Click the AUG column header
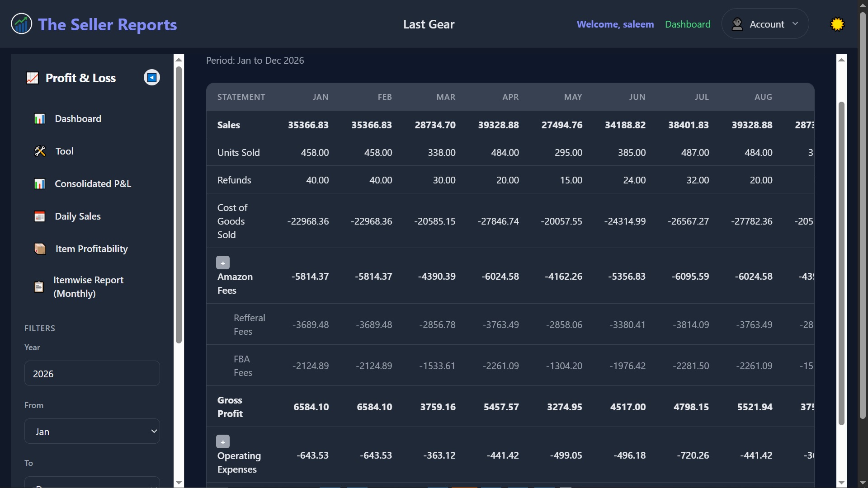868x488 pixels. point(763,97)
